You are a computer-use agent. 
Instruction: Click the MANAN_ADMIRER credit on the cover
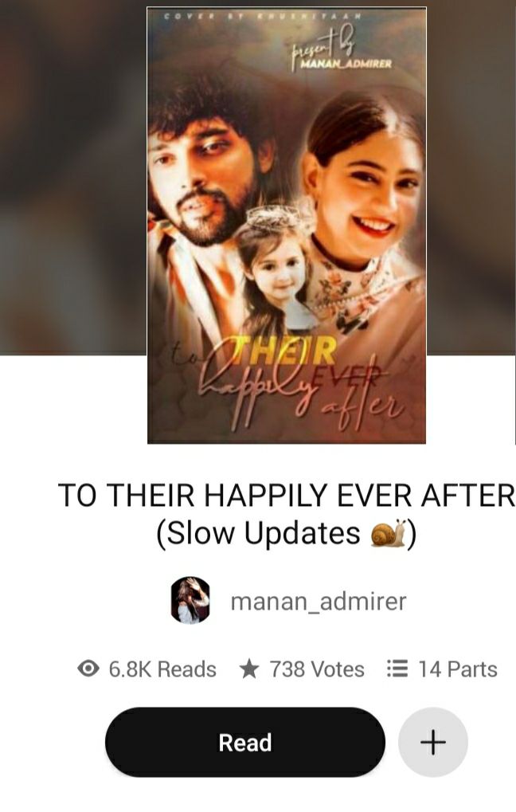[x=346, y=64]
